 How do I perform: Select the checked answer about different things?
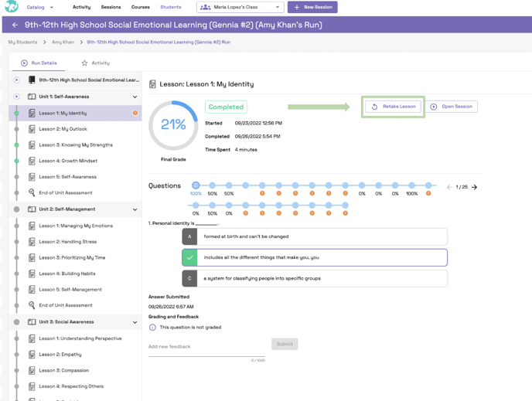click(x=314, y=257)
